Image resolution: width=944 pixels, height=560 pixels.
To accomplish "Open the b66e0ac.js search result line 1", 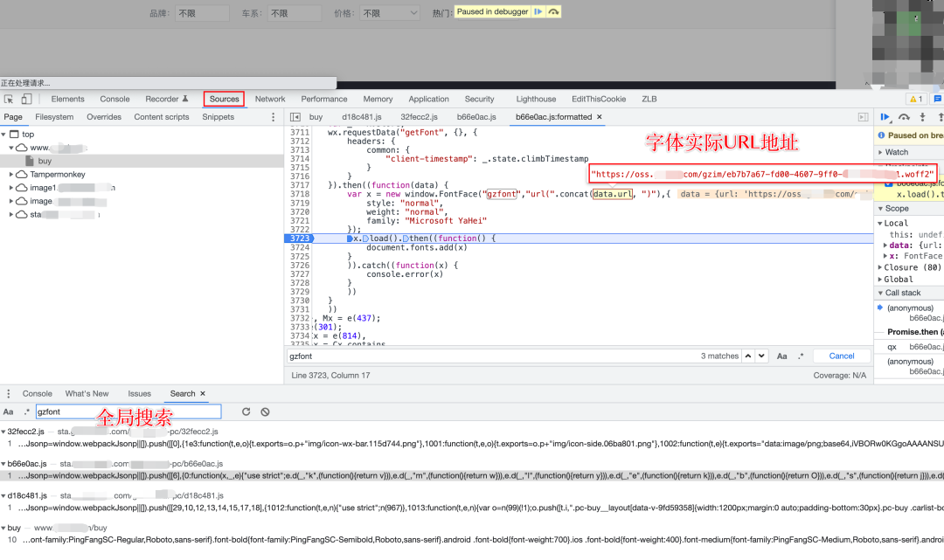I will [472, 476].
